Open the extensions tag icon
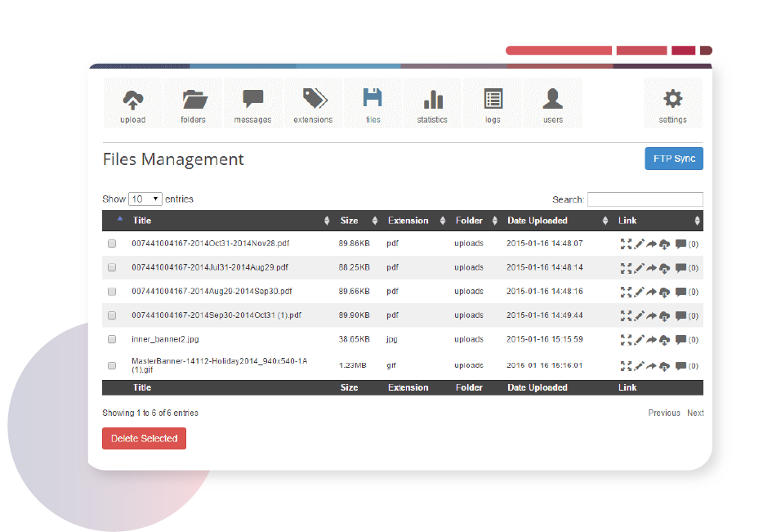 pos(313,105)
